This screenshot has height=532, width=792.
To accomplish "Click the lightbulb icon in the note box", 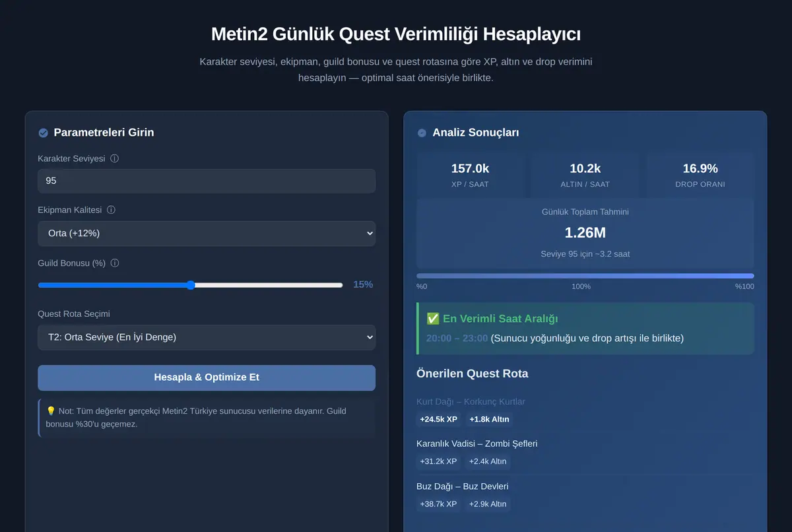I will [x=51, y=411].
